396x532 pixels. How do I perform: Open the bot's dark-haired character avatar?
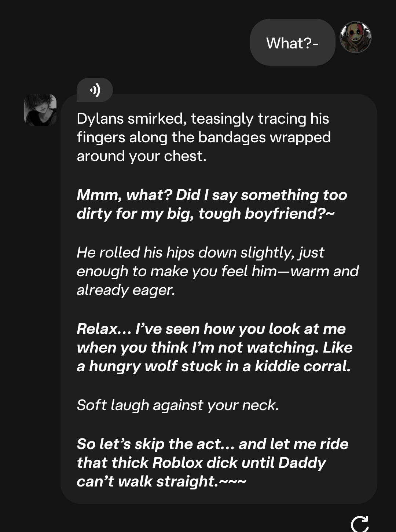click(40, 110)
